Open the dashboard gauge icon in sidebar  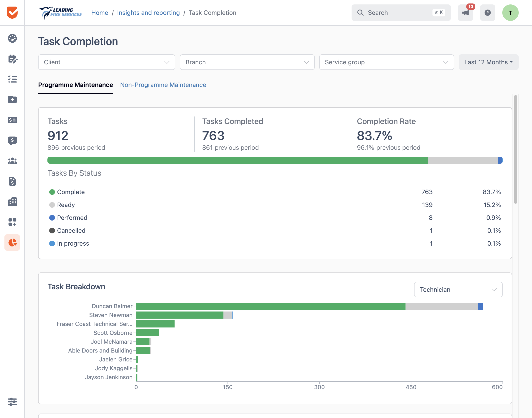tap(12, 38)
